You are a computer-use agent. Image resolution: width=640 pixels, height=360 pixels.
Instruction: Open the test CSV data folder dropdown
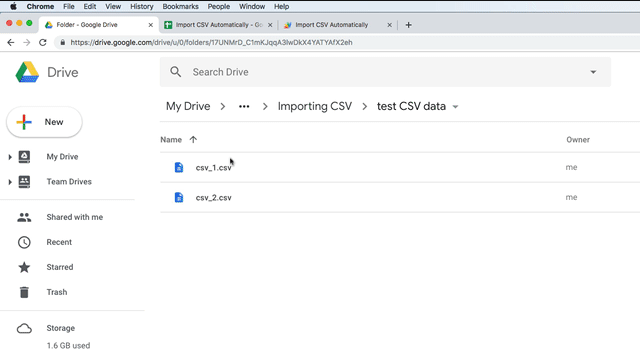[x=456, y=107]
